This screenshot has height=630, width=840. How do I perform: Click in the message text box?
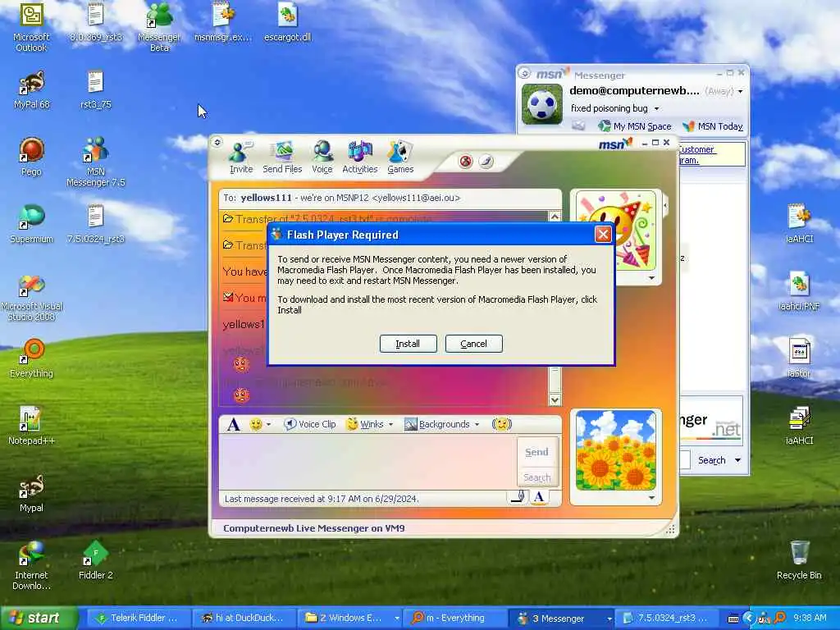[x=368, y=462]
